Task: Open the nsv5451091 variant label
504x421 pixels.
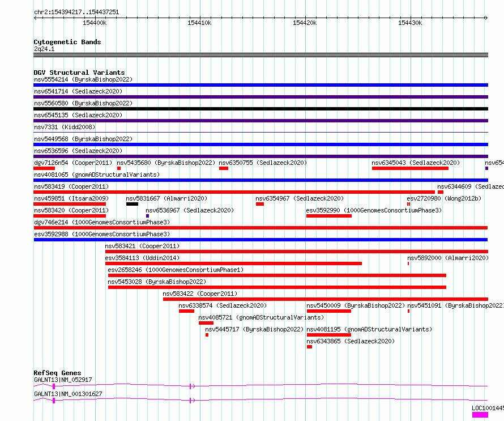Action: 455,305
